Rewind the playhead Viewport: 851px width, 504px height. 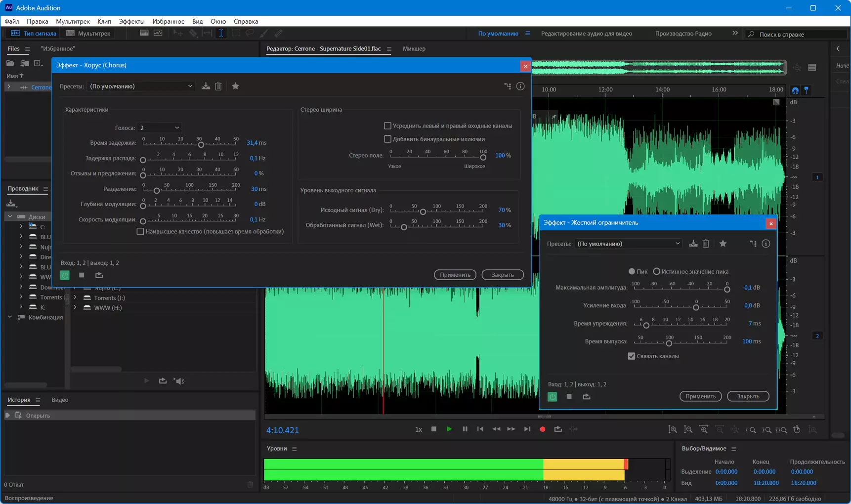pyautogui.click(x=496, y=429)
